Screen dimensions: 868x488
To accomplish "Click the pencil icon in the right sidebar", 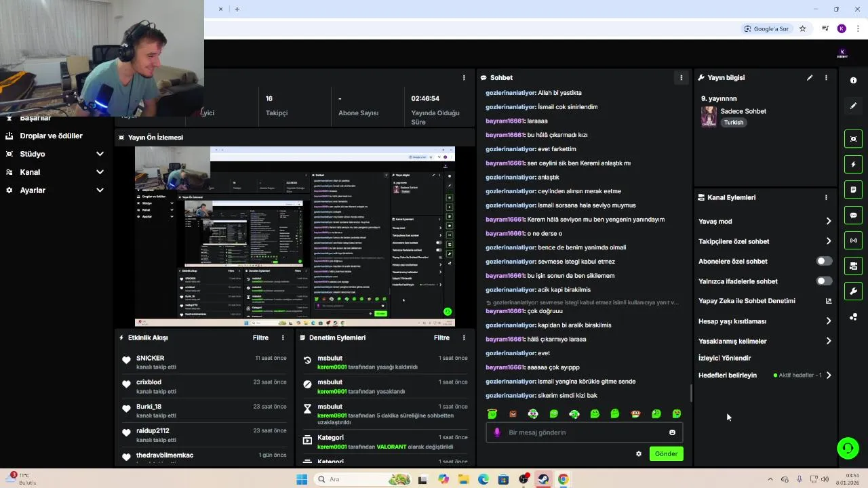I will (853, 106).
